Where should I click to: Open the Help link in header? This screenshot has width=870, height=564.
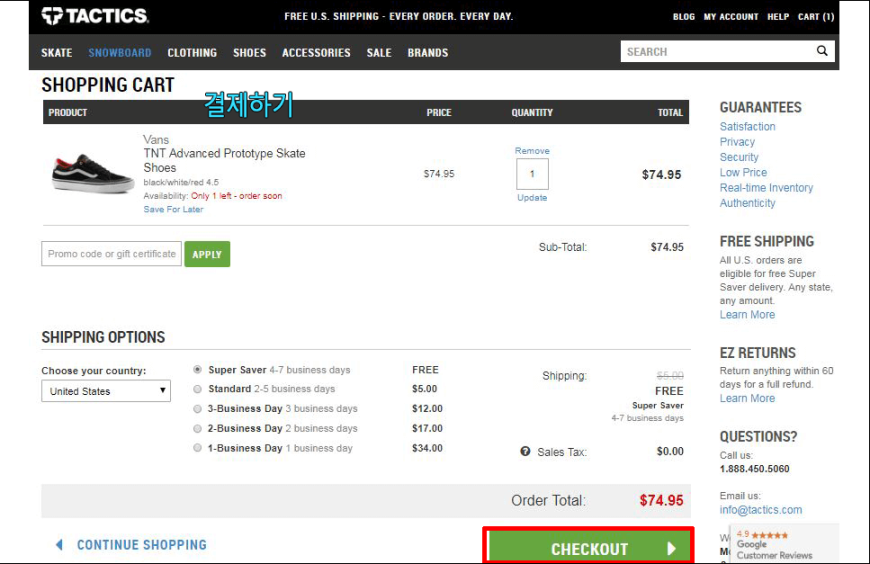(x=778, y=17)
